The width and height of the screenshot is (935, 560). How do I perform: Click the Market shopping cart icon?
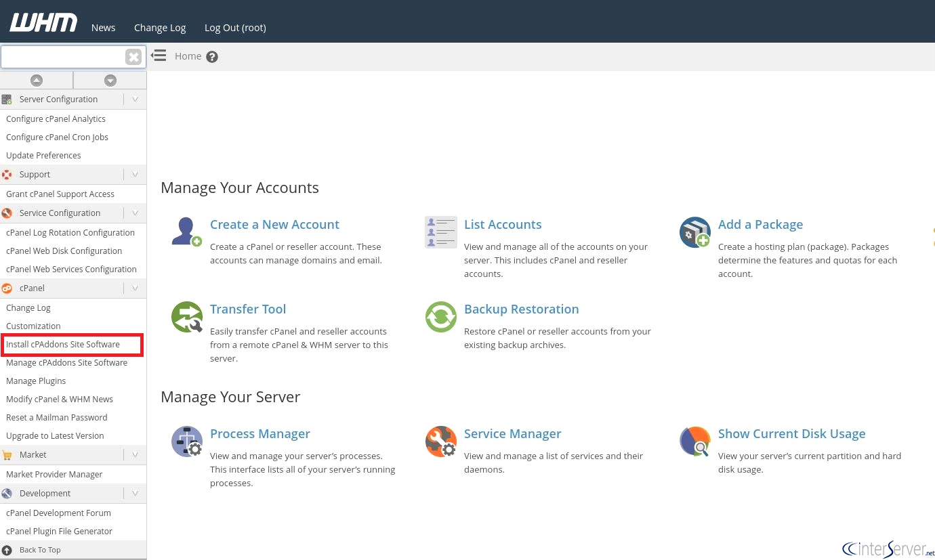click(x=7, y=455)
